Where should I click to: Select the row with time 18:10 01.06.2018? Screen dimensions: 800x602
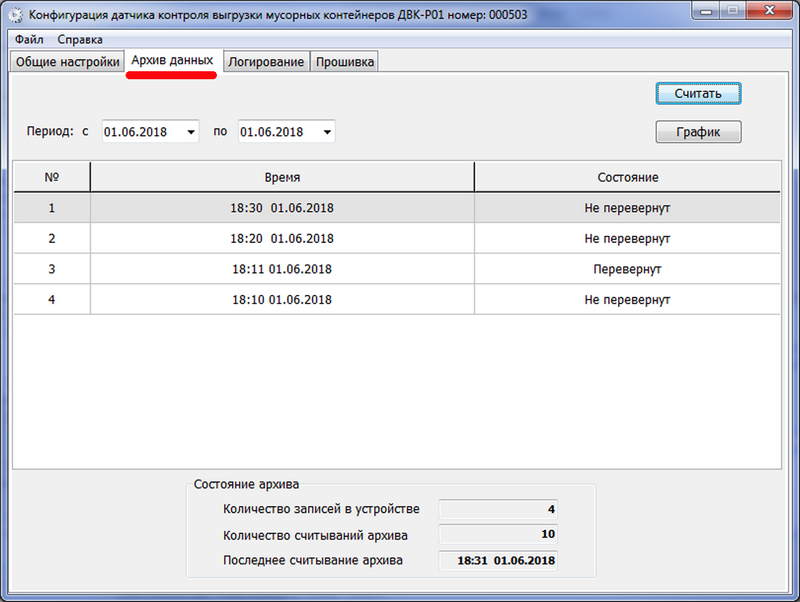tap(397, 299)
